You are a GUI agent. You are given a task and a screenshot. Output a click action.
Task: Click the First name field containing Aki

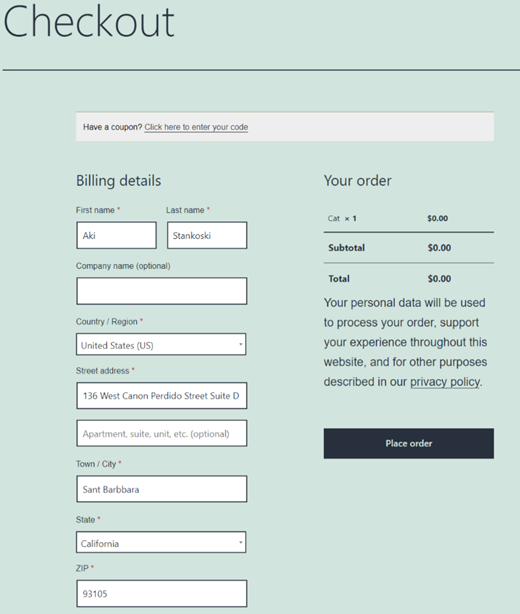117,235
